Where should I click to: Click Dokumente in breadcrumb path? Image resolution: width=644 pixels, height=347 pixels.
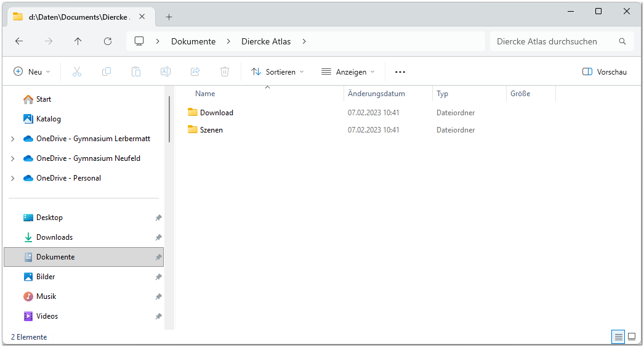click(193, 41)
